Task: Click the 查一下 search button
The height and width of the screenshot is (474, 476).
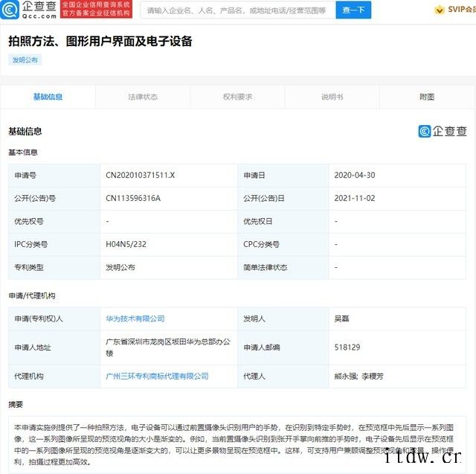Action: click(x=353, y=10)
